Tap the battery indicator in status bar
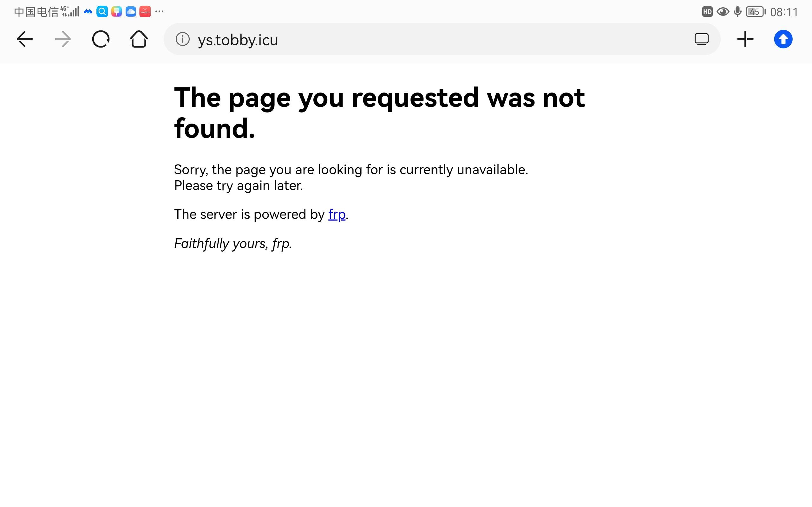812x507 pixels. click(x=756, y=12)
